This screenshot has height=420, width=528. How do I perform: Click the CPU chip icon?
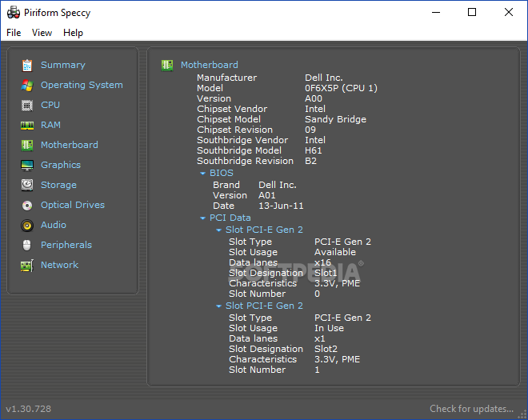(27, 106)
